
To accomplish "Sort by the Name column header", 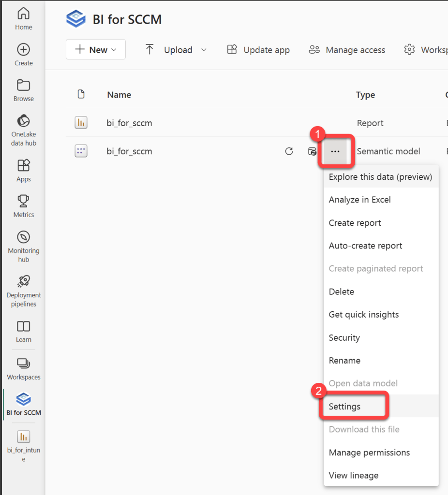I will [119, 95].
